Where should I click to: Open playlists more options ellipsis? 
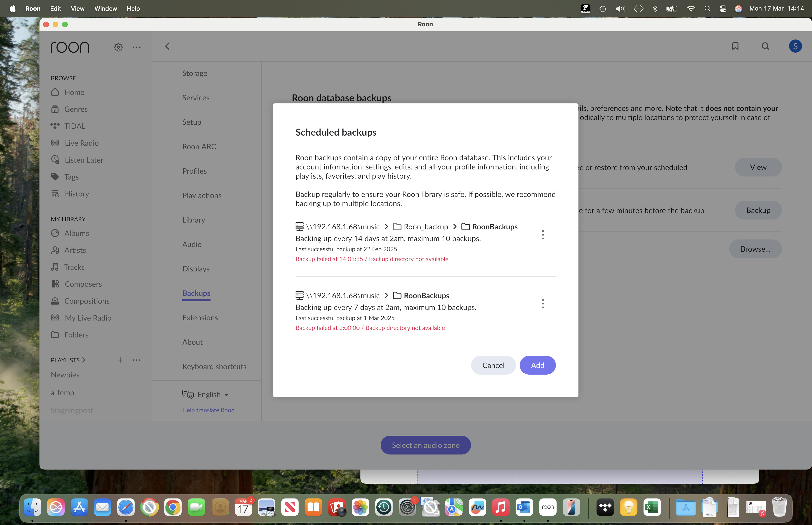tap(137, 360)
